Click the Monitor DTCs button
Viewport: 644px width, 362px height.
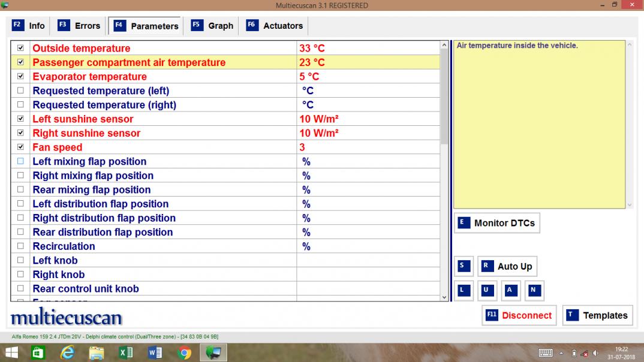pos(497,223)
